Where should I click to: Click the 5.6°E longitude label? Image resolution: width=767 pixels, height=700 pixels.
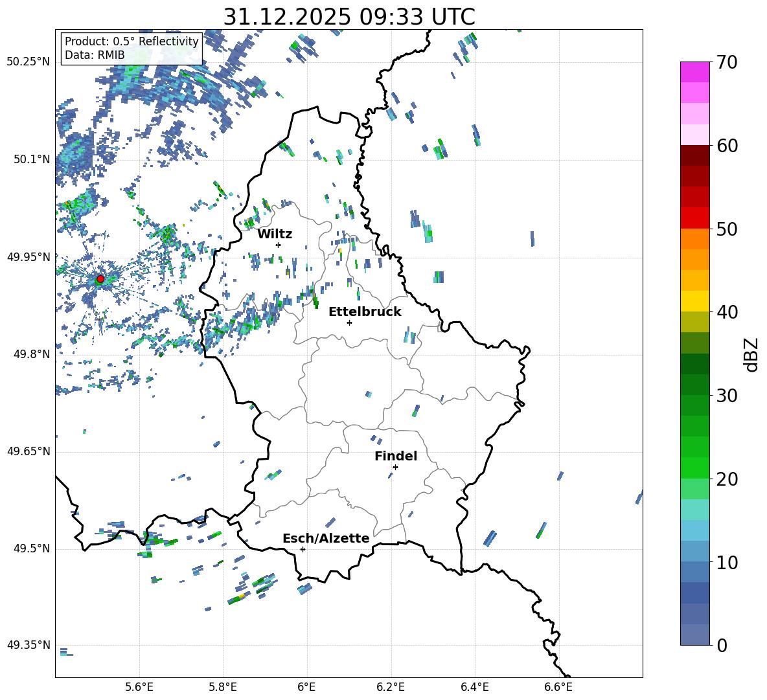(x=139, y=687)
